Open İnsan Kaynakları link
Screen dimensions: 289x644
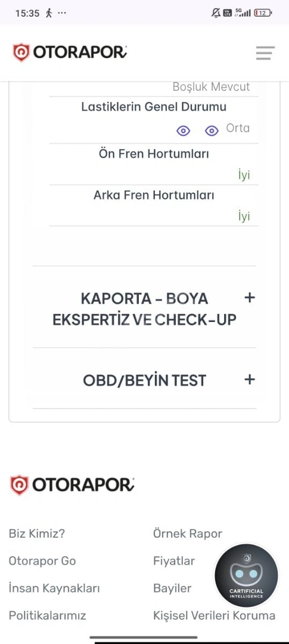point(54,588)
